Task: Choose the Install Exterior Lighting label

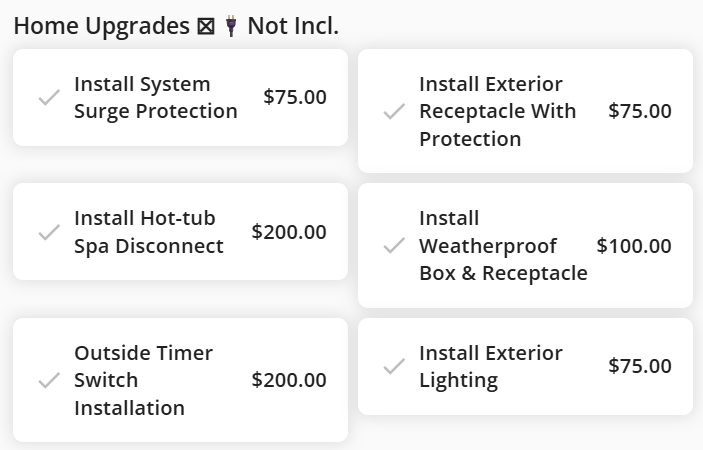Action: click(490, 367)
